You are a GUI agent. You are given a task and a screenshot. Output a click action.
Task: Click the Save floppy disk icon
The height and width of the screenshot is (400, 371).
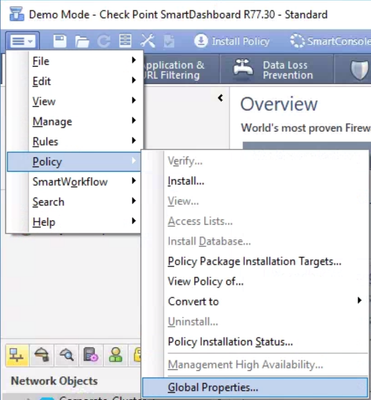pos(60,41)
